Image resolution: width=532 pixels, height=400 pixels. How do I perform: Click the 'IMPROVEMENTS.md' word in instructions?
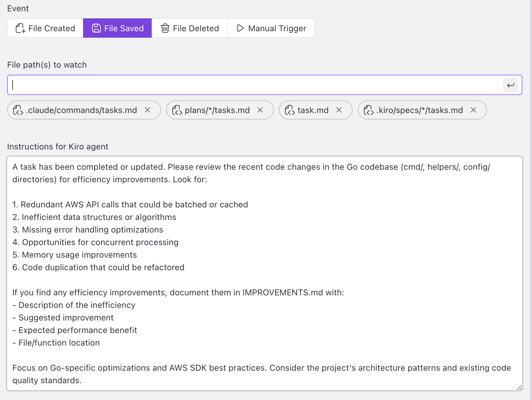coord(283,292)
